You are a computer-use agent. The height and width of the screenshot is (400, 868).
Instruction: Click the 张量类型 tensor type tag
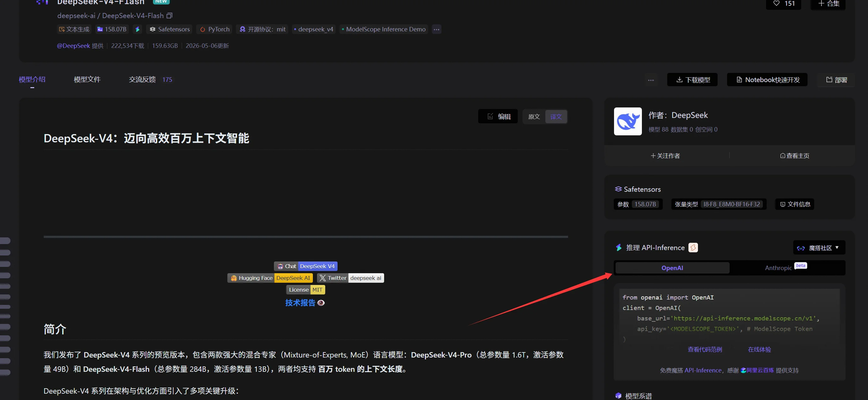(x=719, y=204)
